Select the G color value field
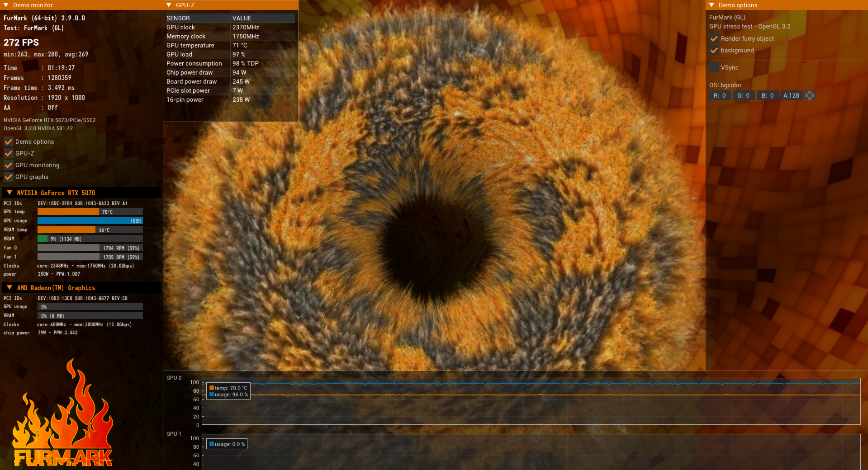Screen dimensions: 868x470 pyautogui.click(x=743, y=95)
